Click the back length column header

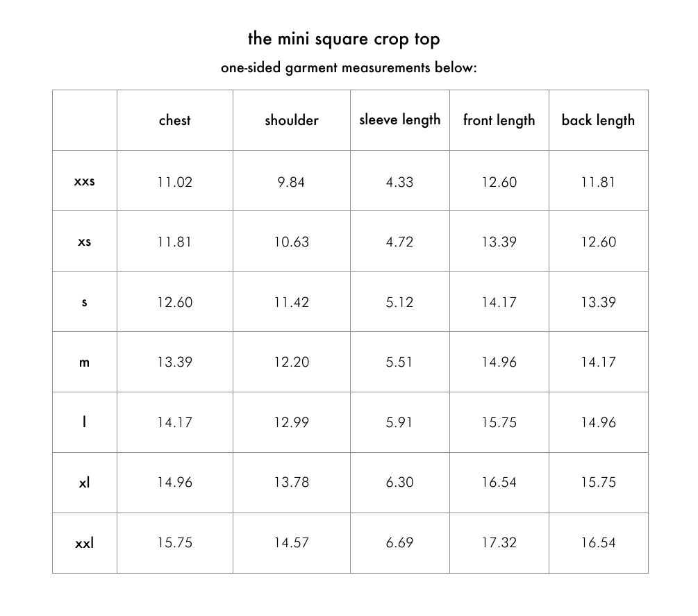[x=598, y=120]
